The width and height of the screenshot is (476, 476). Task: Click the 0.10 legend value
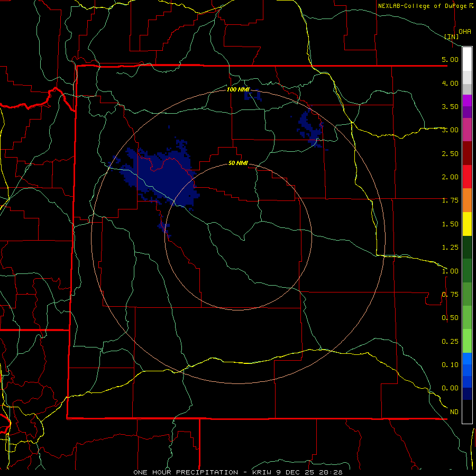point(450,365)
